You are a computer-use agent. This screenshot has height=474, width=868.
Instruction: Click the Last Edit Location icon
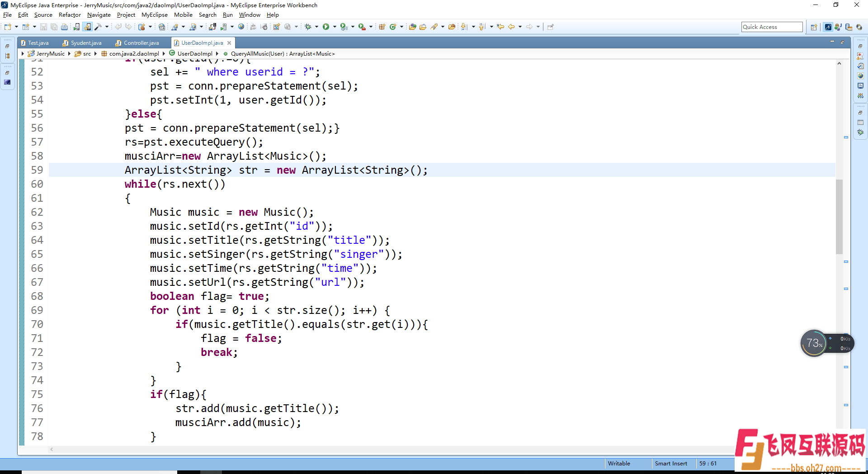coord(500,27)
